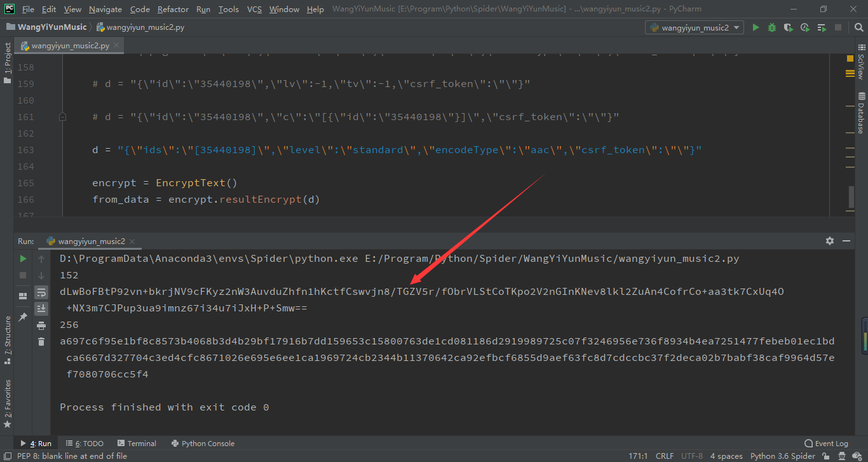Image resolution: width=868 pixels, height=462 pixels.
Task: Change Python 3.6 Spider interpreter
Action: [x=782, y=456]
